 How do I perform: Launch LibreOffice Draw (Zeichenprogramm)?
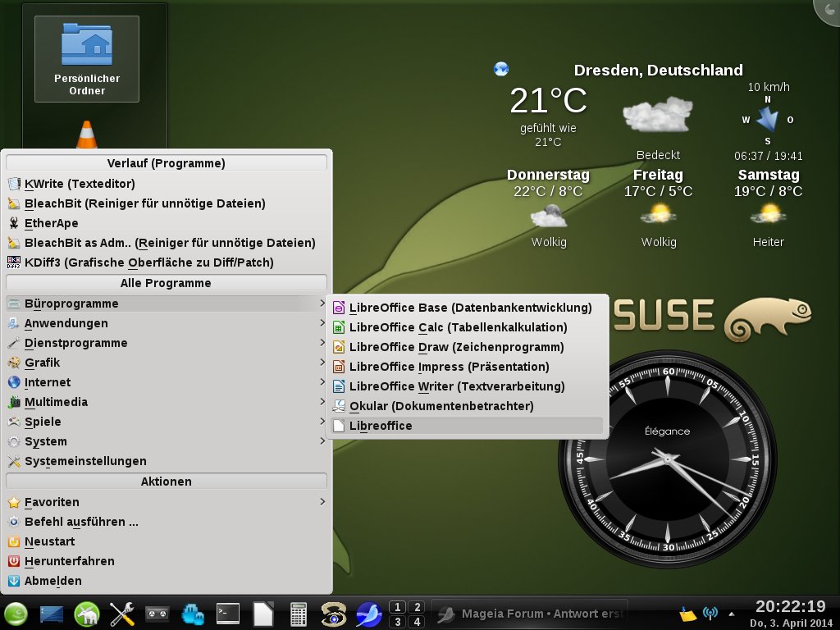(x=467, y=347)
